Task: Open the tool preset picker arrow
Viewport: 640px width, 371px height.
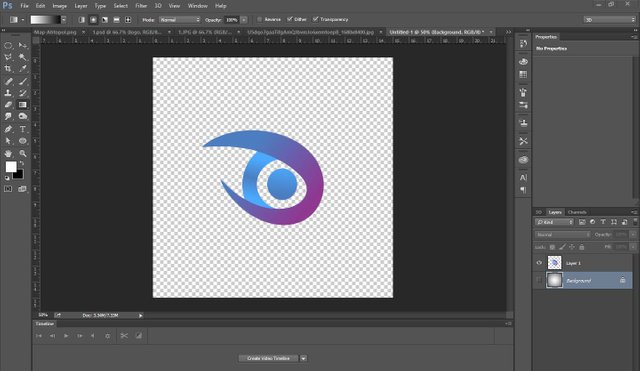Action: (x=23, y=20)
